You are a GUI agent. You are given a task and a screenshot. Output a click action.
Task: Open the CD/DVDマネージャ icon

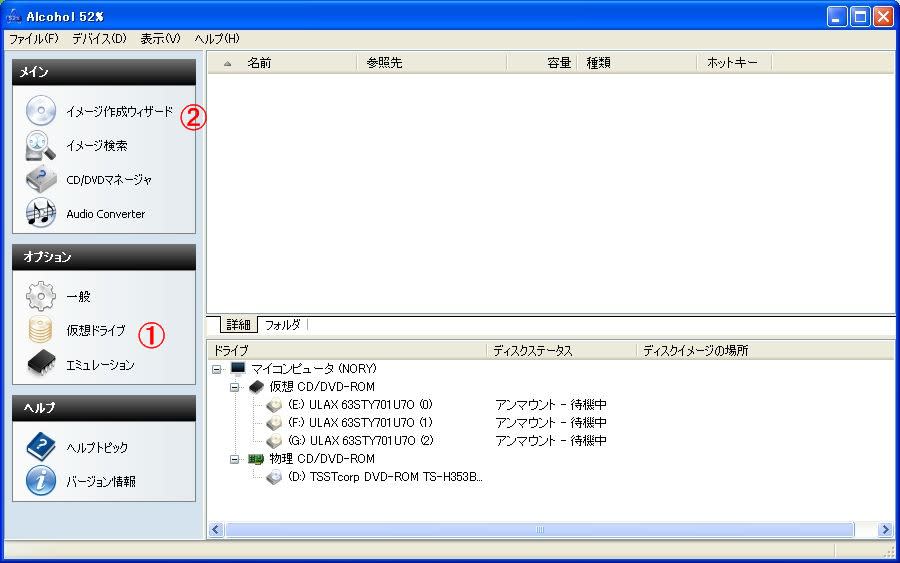(x=41, y=180)
